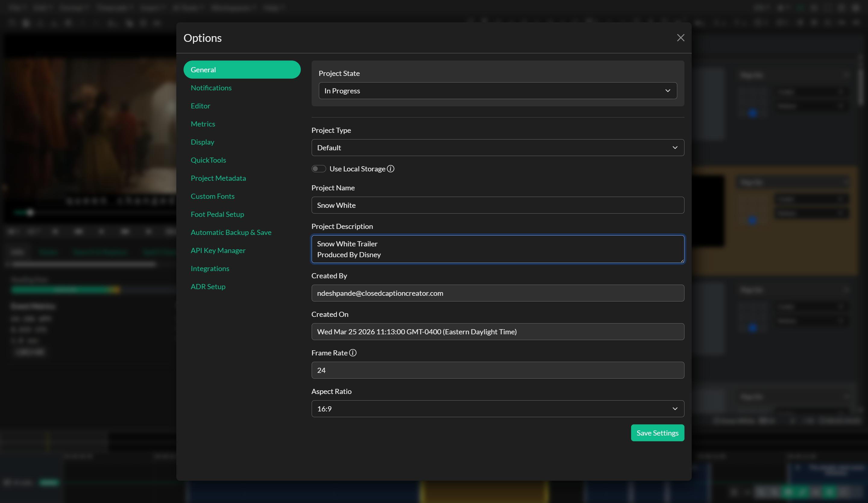
Task: Switch to Editor settings
Action: (200, 106)
